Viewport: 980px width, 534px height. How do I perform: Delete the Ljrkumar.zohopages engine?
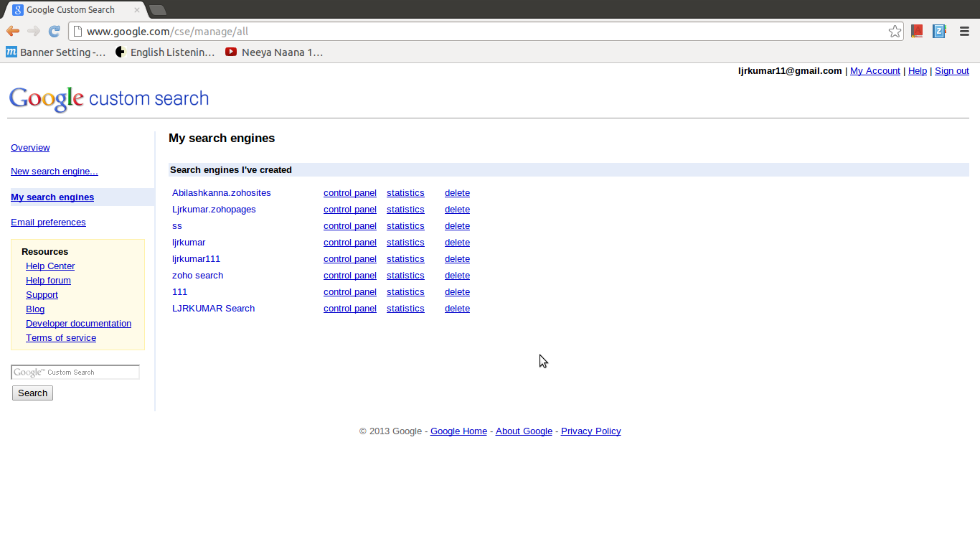click(x=457, y=210)
